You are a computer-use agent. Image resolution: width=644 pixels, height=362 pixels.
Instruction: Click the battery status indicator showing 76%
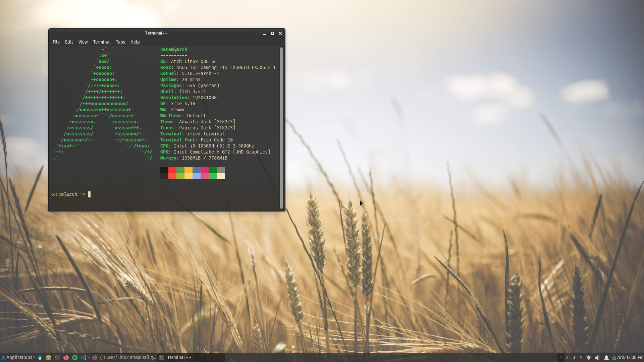618,358
